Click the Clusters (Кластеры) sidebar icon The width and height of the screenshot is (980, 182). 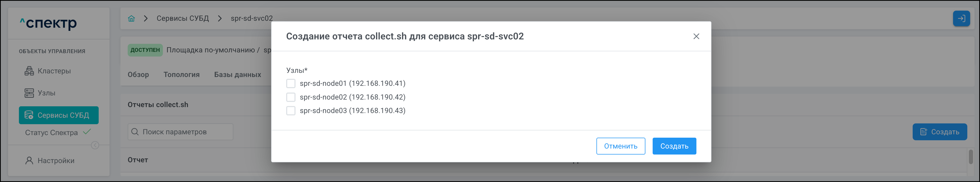29,71
